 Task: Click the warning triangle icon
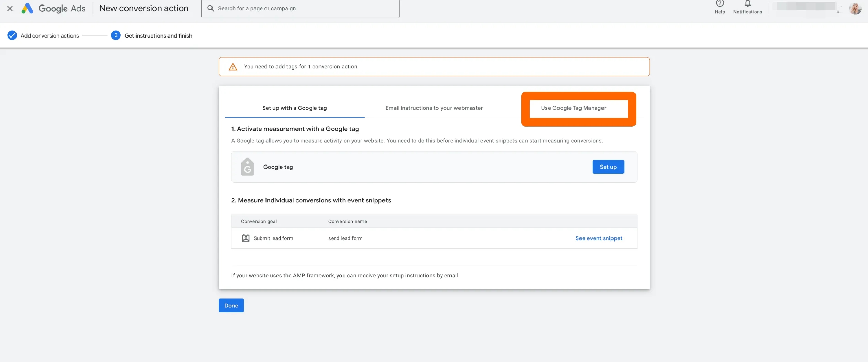click(x=233, y=67)
